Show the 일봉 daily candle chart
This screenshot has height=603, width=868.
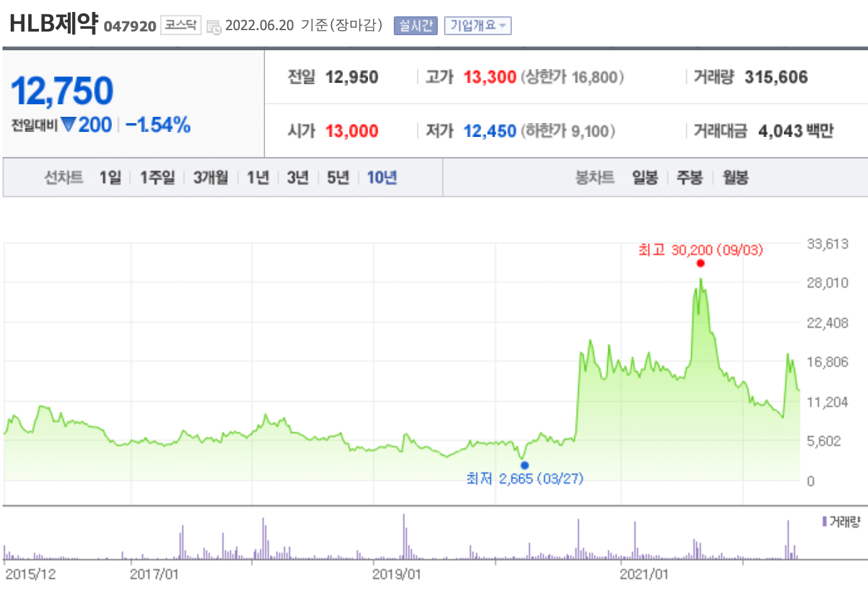[x=645, y=178]
